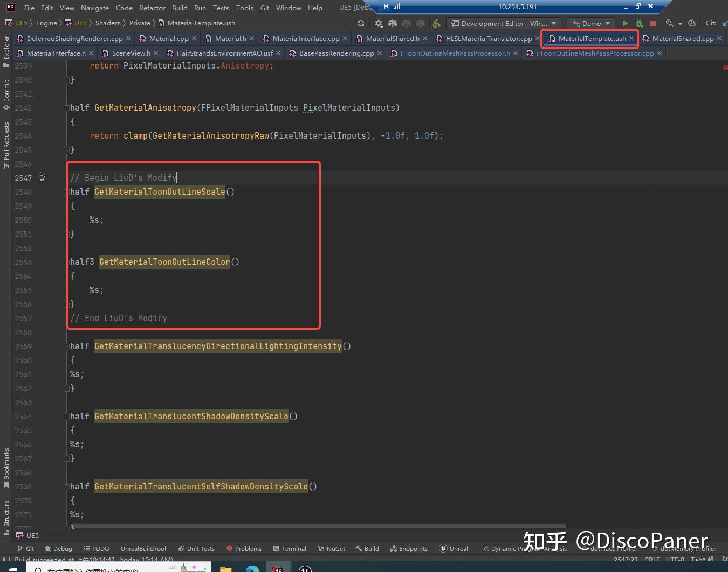The height and width of the screenshot is (572, 728).
Task: Open the Demo target dropdown
Action: point(590,23)
